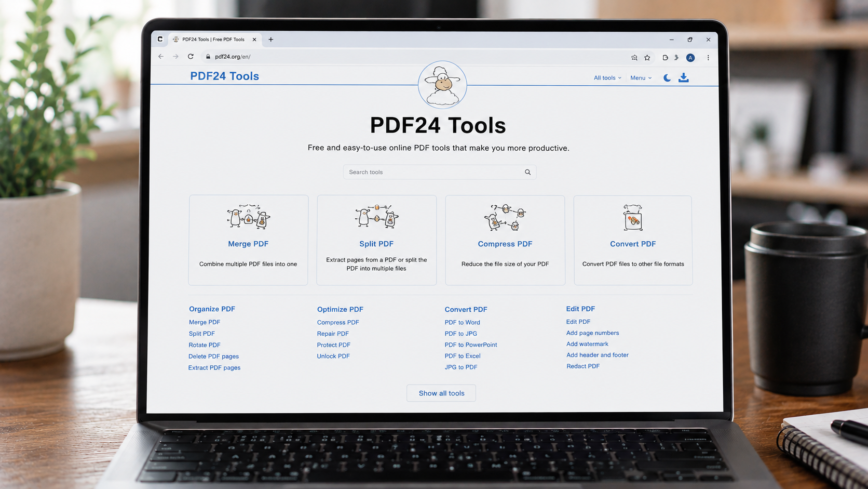Open the Protect PDF link
This screenshot has width=868, height=489.
pyautogui.click(x=334, y=345)
